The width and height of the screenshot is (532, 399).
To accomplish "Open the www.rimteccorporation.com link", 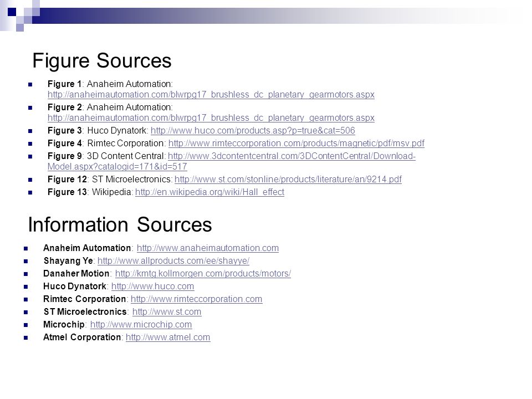I will [196, 299].
